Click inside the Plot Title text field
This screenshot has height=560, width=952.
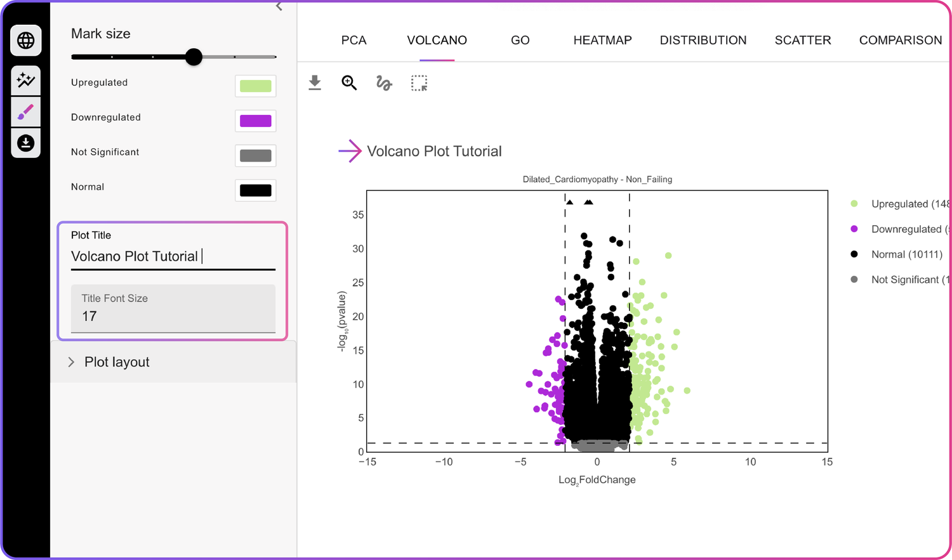pyautogui.click(x=173, y=256)
